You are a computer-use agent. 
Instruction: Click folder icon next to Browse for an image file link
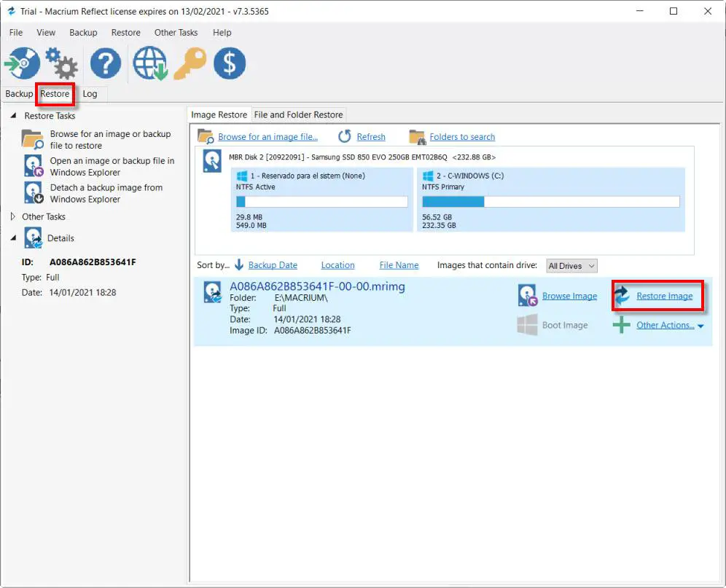(206, 136)
